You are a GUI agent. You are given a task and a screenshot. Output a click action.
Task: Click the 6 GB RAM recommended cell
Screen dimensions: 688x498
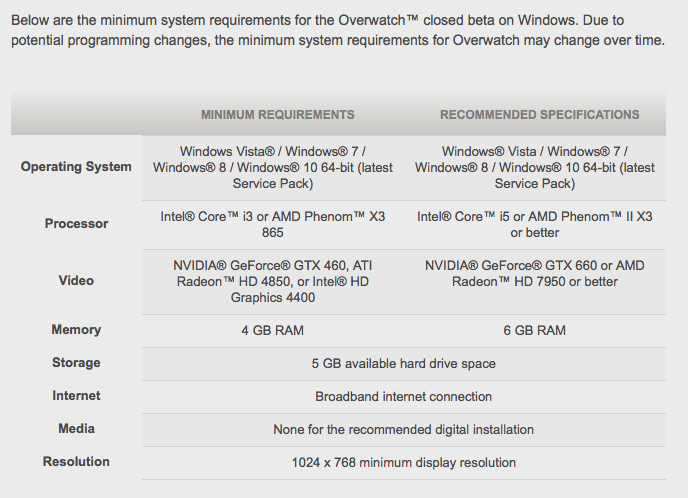click(x=534, y=330)
